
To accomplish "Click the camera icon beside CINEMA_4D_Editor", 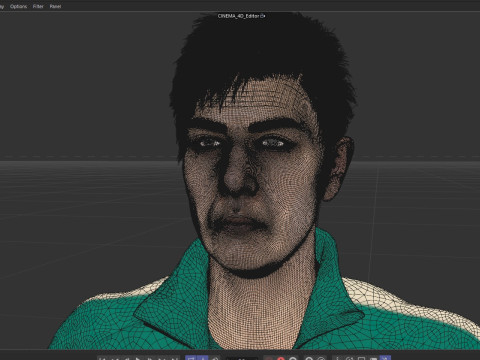I will (263, 16).
